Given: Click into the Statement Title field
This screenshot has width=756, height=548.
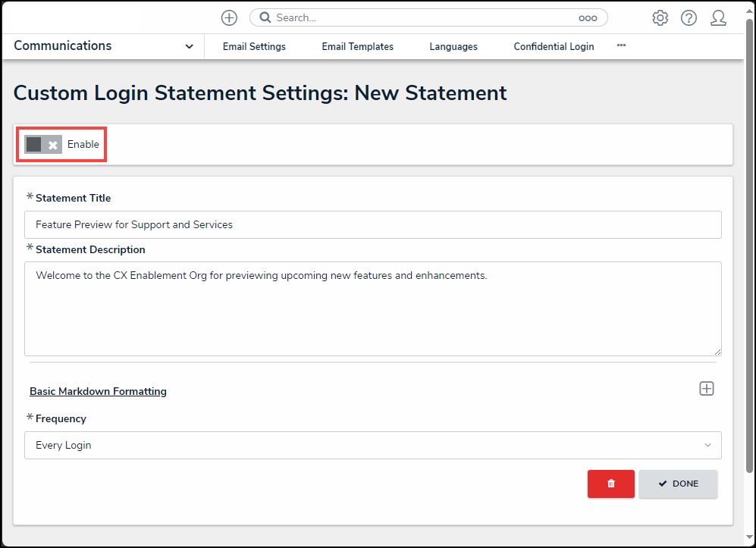Looking at the screenshot, I should [372, 225].
